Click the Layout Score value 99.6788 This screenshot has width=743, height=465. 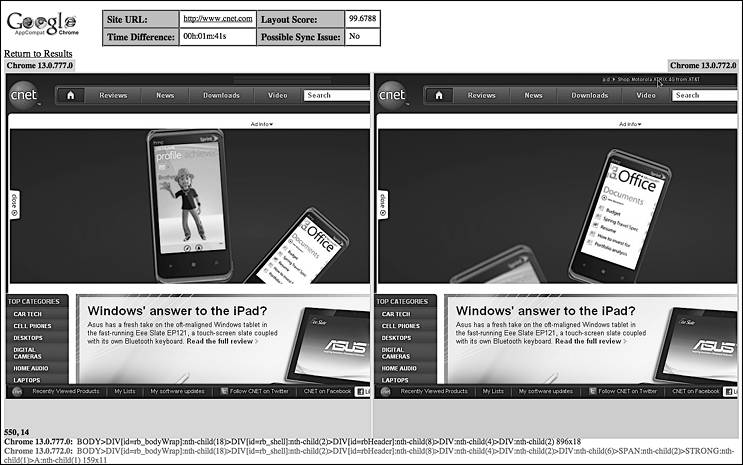pyautogui.click(x=362, y=18)
